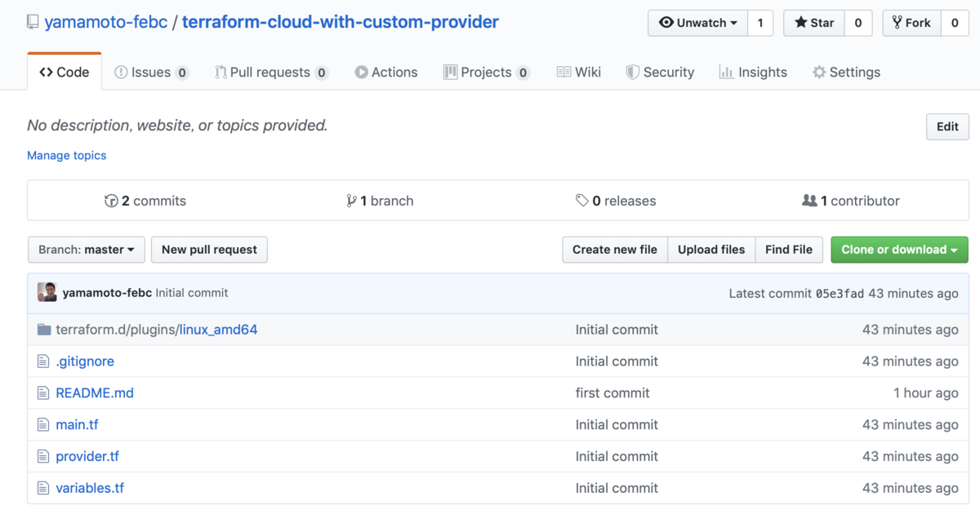Image resolution: width=980 pixels, height=510 pixels.
Task: Click the releases tag icon
Action: click(581, 201)
